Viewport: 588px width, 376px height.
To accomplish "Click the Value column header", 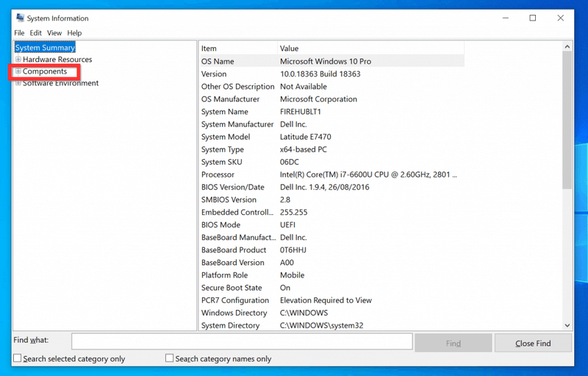I will pyautogui.click(x=371, y=49).
